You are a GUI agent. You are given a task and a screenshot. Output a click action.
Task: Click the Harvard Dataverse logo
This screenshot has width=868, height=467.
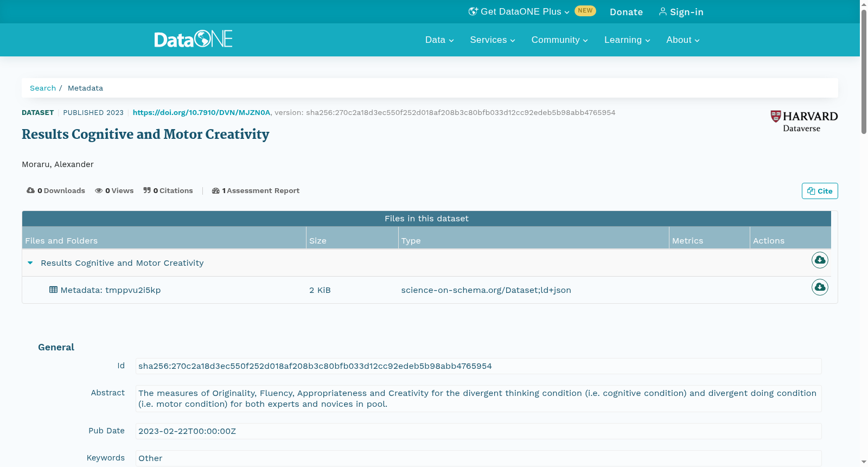point(804,121)
